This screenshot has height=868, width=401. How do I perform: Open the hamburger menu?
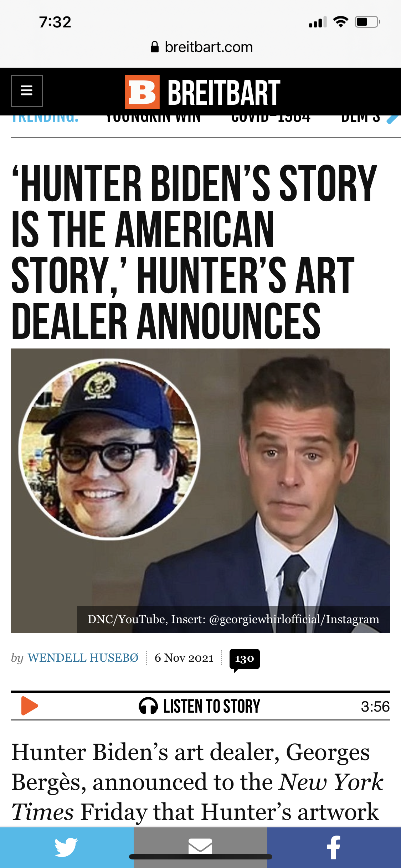coord(27,91)
